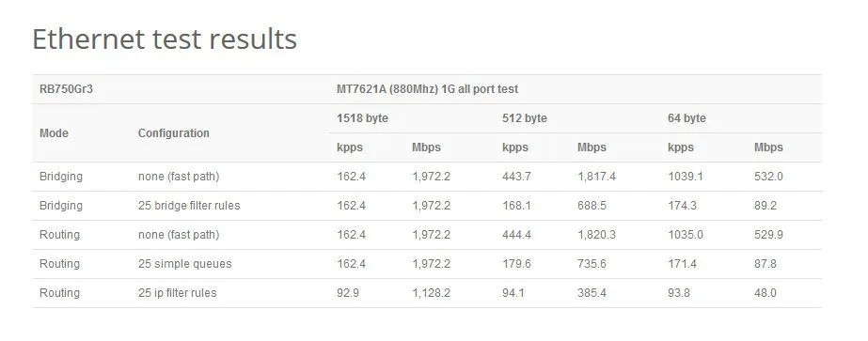868x341 pixels.
Task: Select the 1,128.2 Mbps value cell
Action: tap(432, 293)
